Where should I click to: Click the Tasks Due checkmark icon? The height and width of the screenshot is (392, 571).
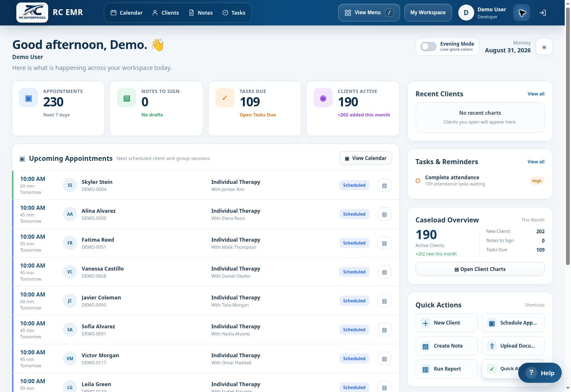click(x=225, y=98)
